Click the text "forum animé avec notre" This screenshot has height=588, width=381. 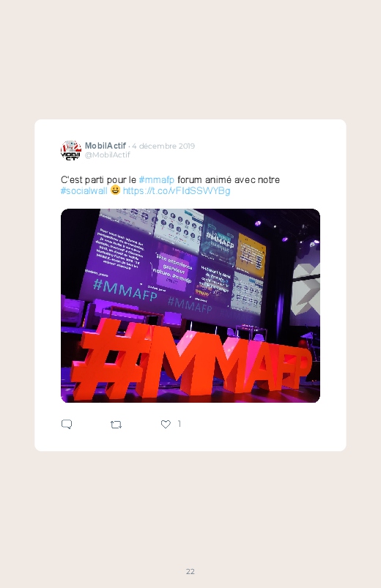tap(228, 179)
